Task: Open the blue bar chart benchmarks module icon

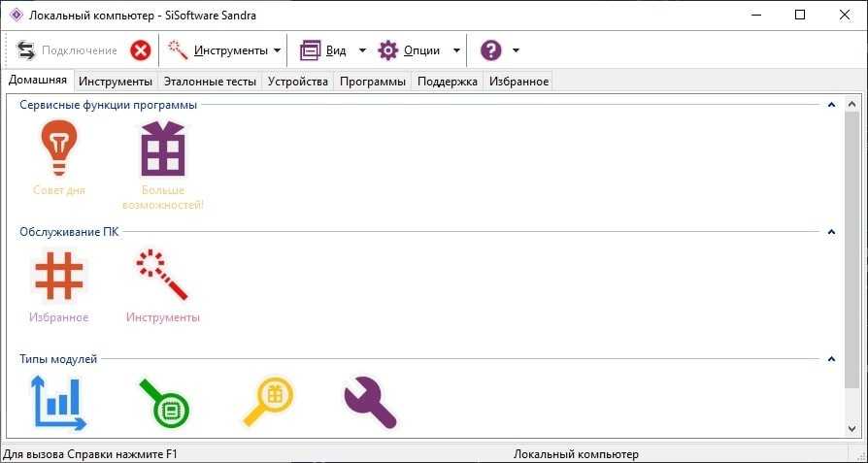Action: pos(58,403)
